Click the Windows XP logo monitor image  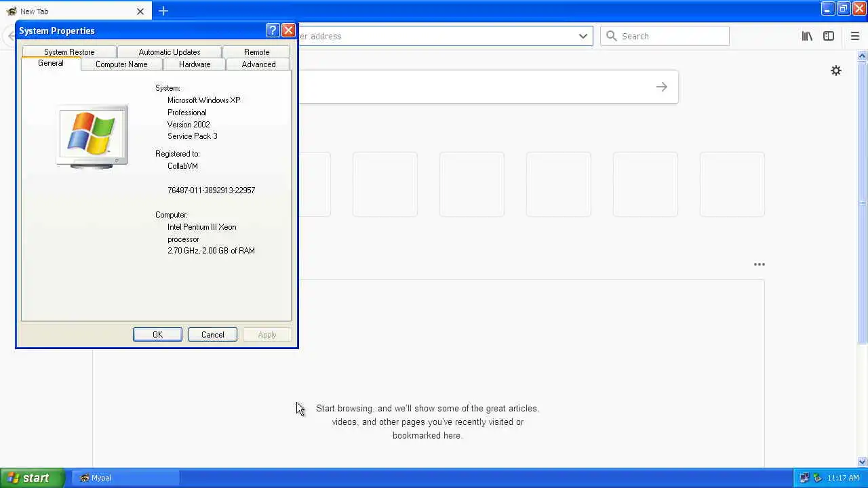coord(92,136)
